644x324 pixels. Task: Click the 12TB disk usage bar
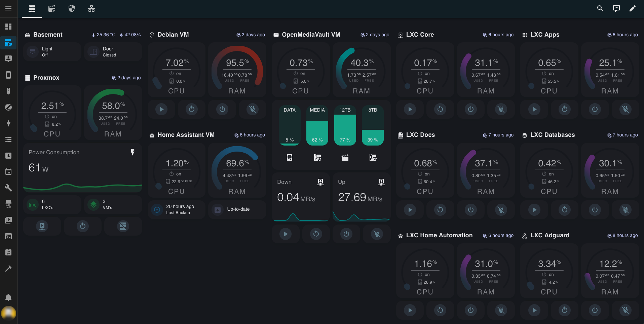[x=345, y=125]
